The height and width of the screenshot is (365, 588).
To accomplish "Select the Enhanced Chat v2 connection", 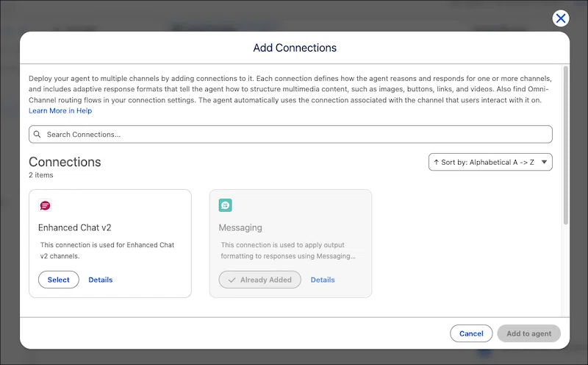I will [x=59, y=280].
